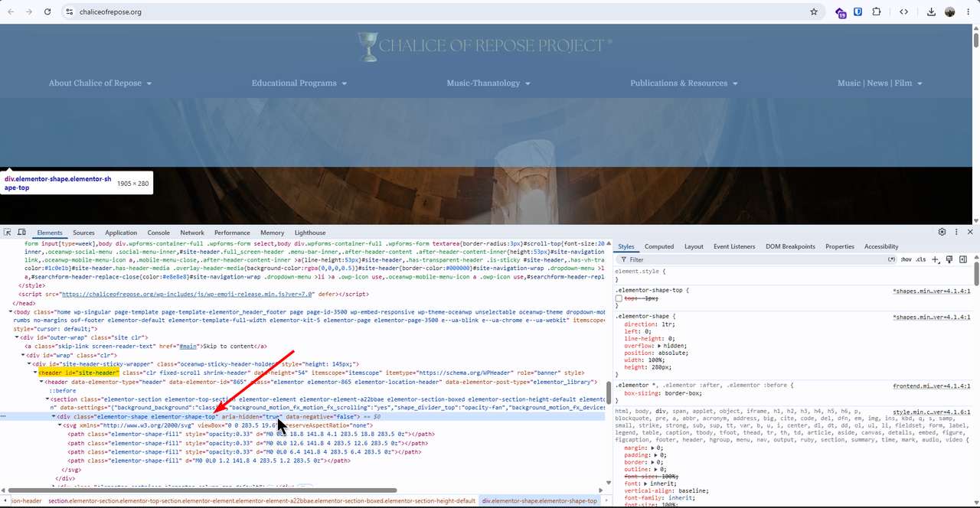Open the Extensions puzzle menu
Image resolution: width=980 pixels, height=508 pixels.
877,12
